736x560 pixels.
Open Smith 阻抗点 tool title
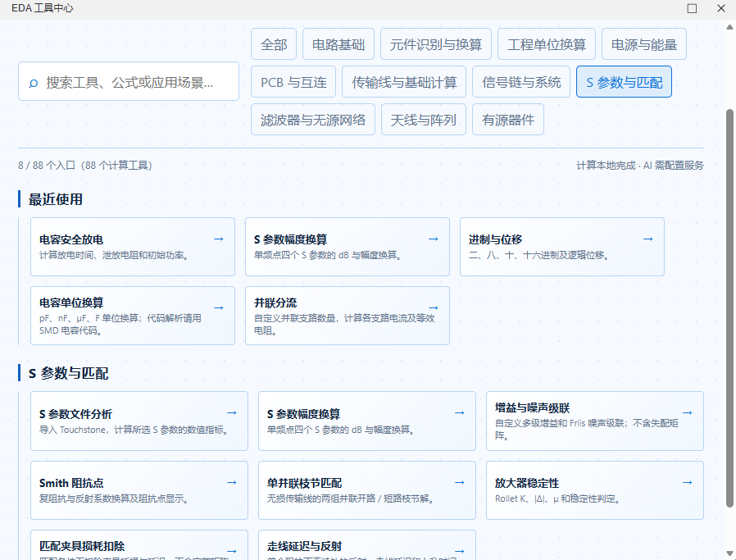click(x=71, y=483)
